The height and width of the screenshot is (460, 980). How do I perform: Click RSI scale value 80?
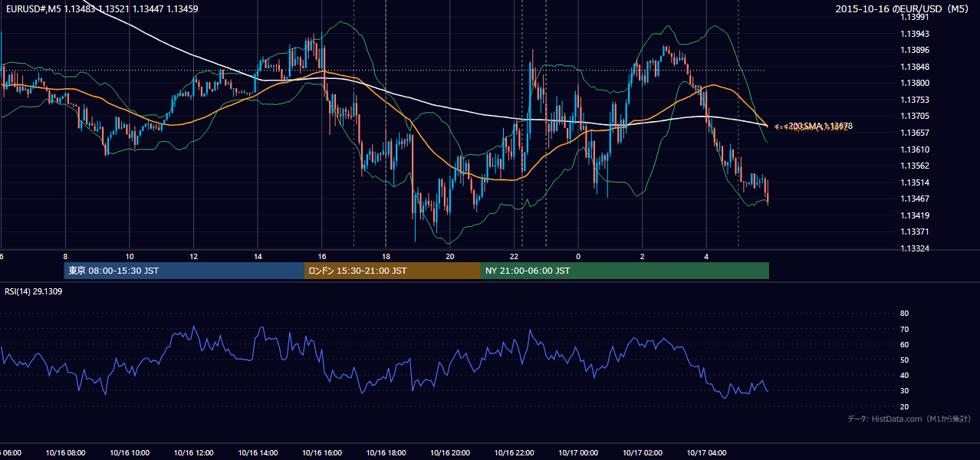pyautogui.click(x=904, y=314)
